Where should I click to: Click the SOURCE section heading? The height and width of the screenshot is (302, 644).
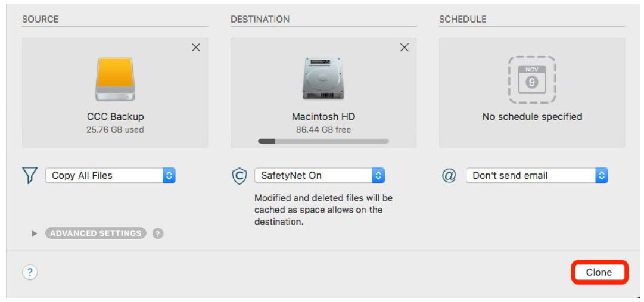(41, 19)
